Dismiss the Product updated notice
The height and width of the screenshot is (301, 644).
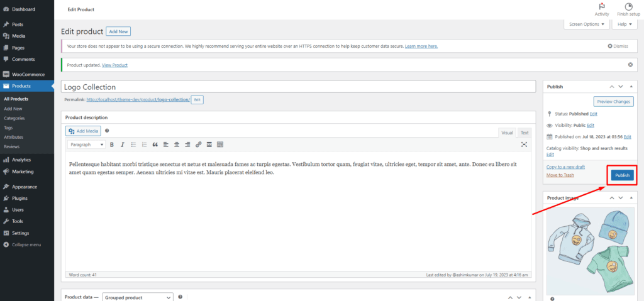(630, 65)
